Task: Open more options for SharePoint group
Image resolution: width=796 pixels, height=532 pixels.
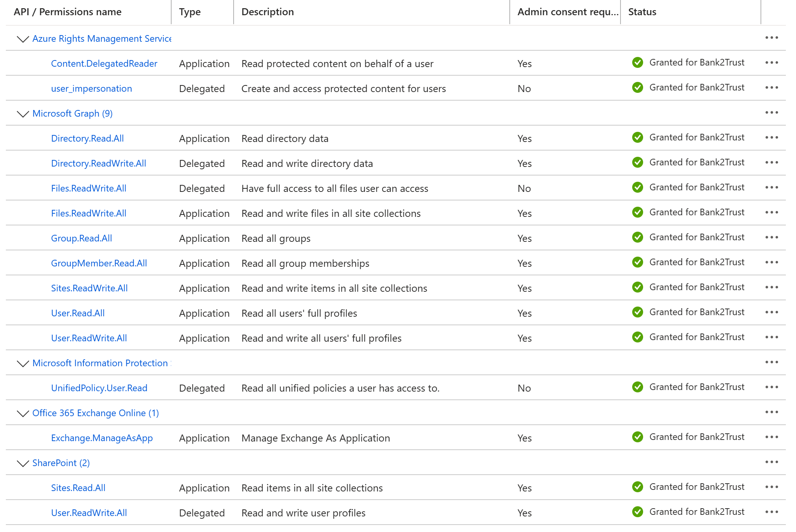Action: click(771, 462)
